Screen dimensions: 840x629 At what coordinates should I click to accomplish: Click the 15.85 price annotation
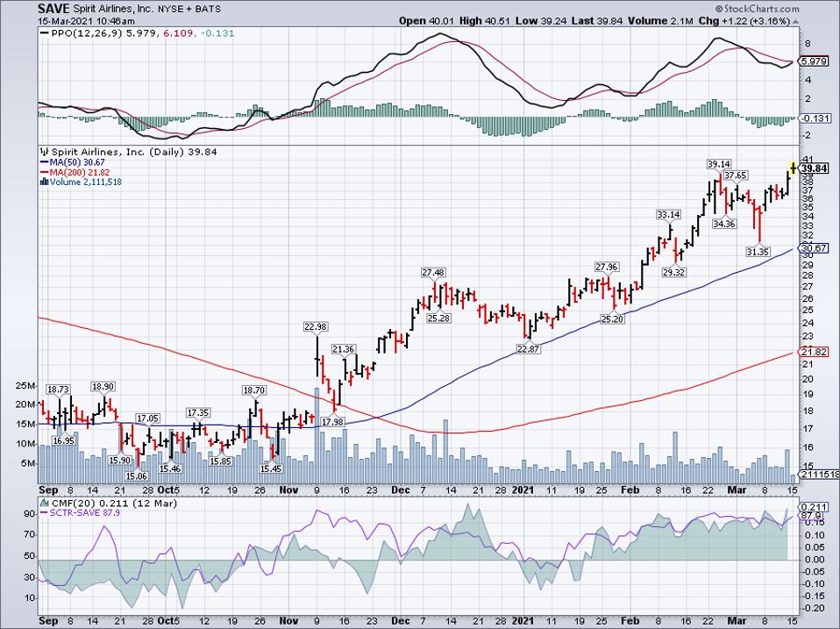click(220, 461)
